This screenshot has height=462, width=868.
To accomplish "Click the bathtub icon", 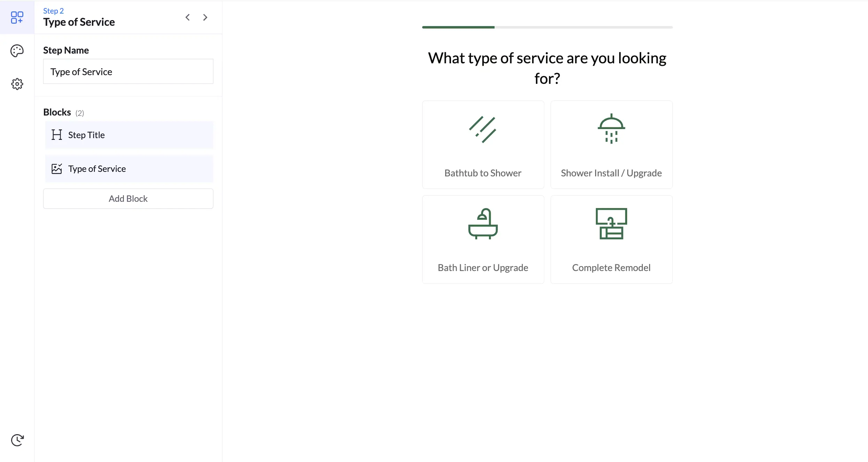I will [x=483, y=224].
